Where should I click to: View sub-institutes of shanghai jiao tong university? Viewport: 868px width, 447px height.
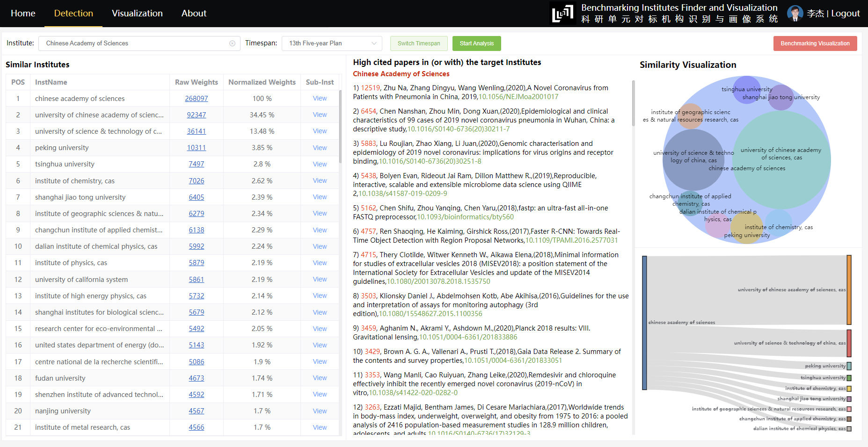pos(320,197)
